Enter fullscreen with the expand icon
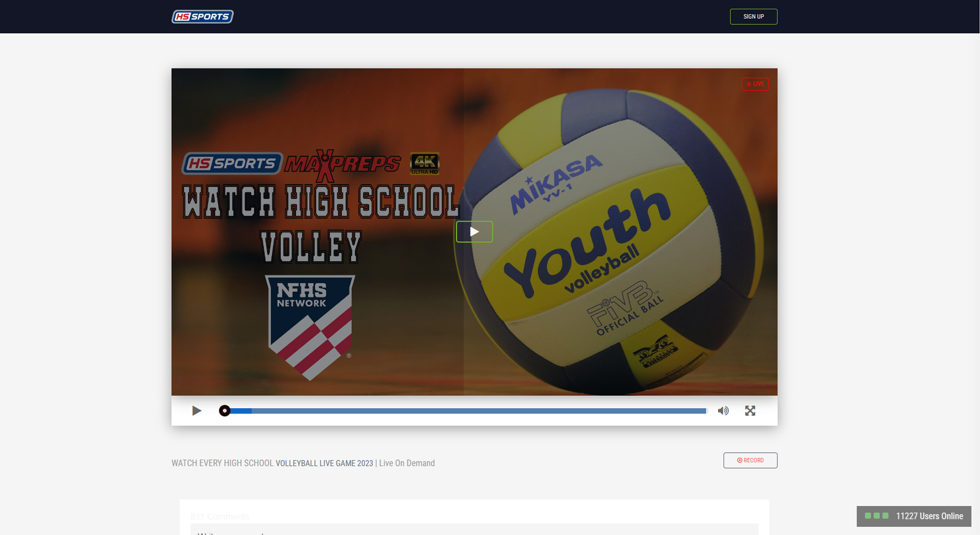The width and height of the screenshot is (980, 535). pyautogui.click(x=750, y=411)
